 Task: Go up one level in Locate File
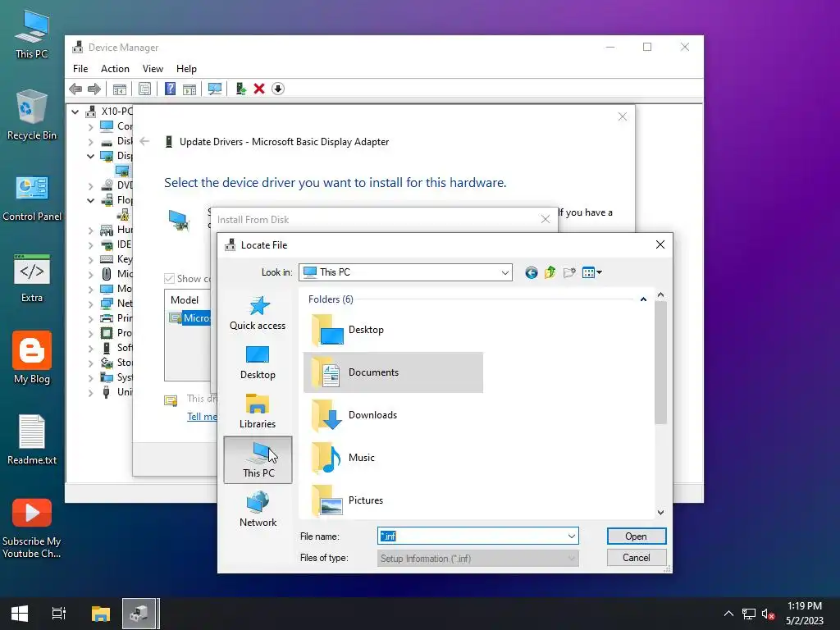coord(550,272)
